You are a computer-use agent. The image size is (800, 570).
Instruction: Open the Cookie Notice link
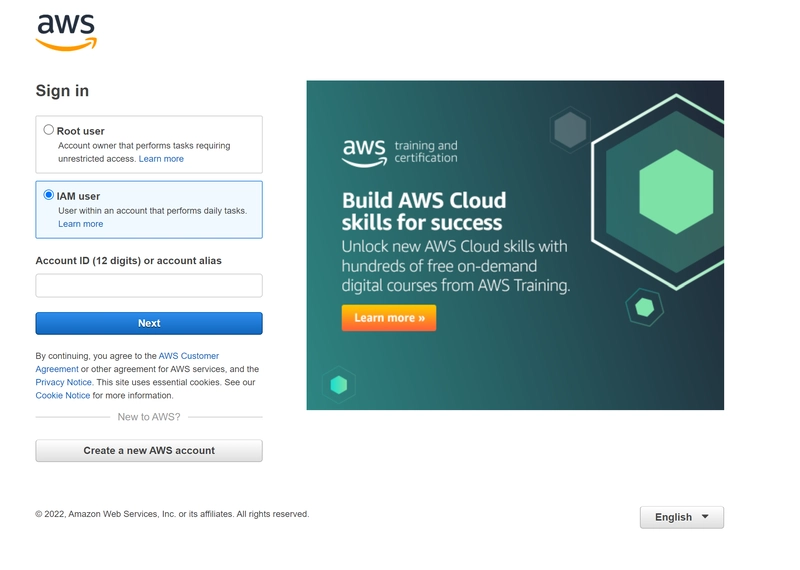pyautogui.click(x=62, y=395)
